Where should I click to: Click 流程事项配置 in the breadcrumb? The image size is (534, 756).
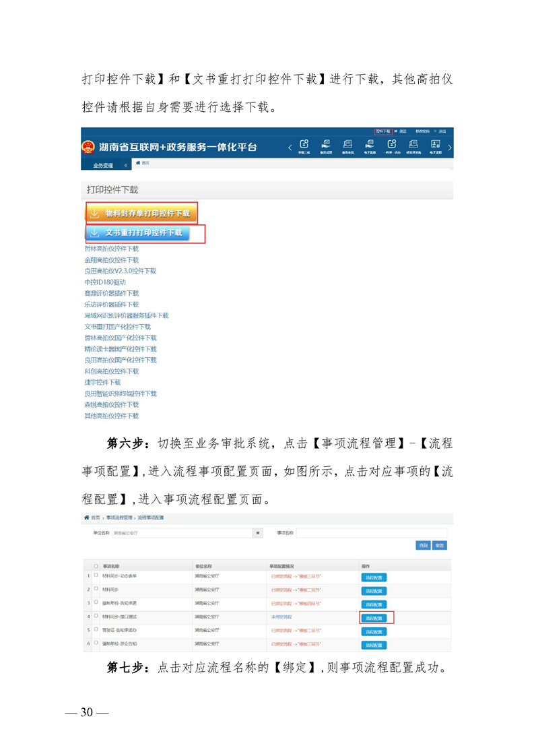[x=150, y=517]
